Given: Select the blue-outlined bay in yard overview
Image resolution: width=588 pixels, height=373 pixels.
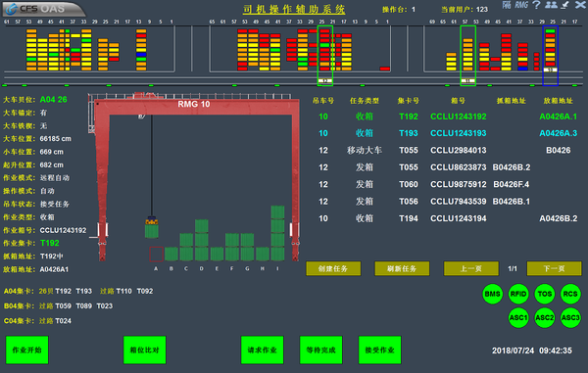Looking at the screenshot, I should point(550,56).
